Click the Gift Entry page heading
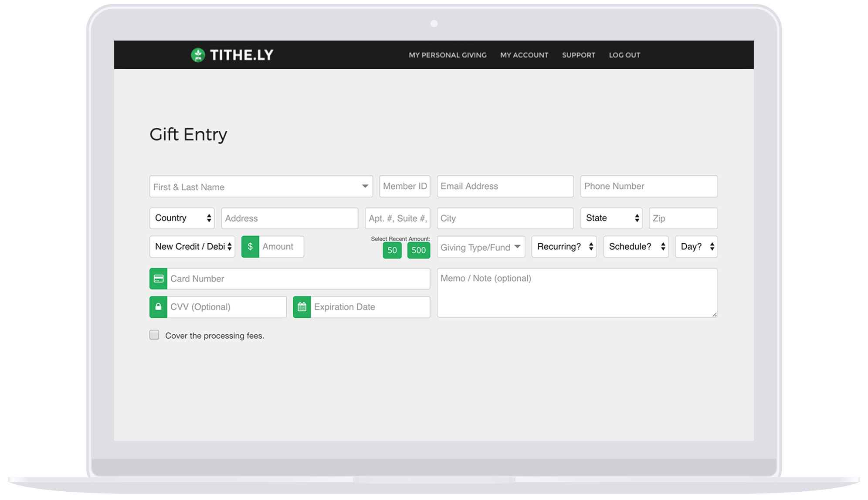 point(188,135)
